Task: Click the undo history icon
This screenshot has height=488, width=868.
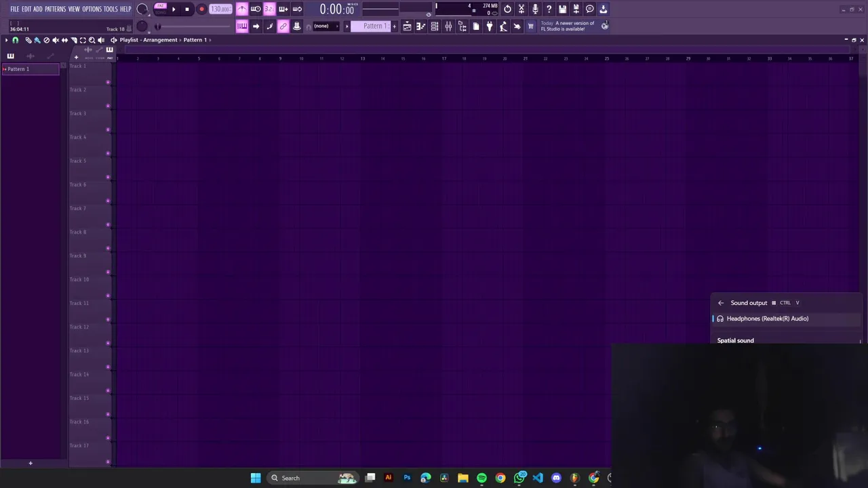Action: (507, 9)
